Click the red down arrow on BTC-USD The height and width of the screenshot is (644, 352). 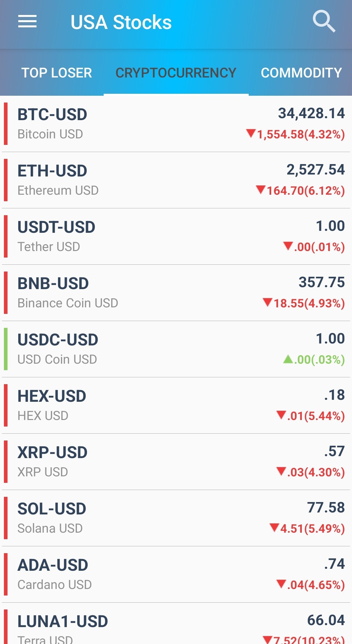[x=251, y=133]
